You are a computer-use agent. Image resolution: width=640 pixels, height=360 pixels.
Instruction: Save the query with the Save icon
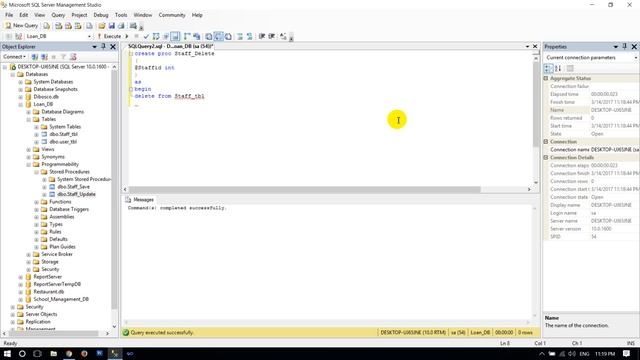point(111,26)
